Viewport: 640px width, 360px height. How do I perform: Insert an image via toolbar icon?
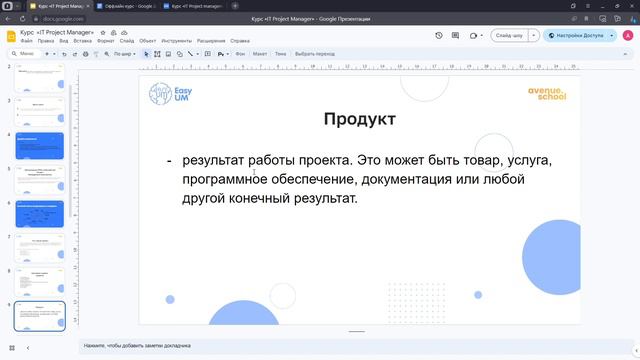[168, 54]
